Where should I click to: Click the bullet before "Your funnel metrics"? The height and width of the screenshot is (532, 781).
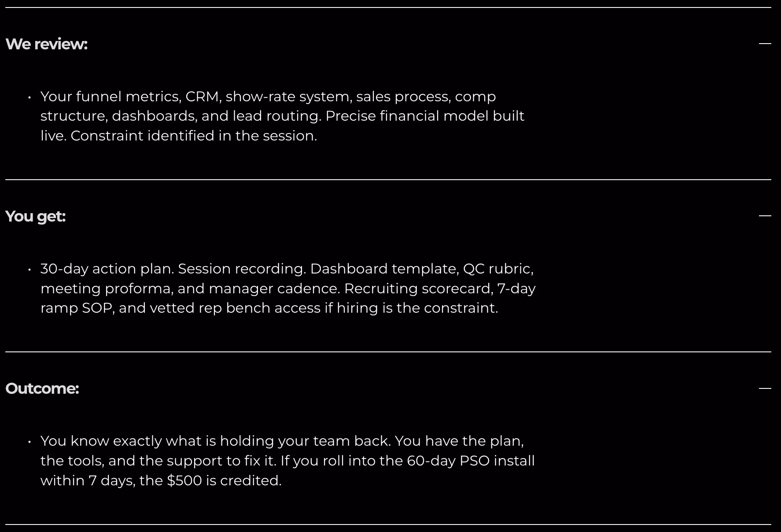[29, 97]
